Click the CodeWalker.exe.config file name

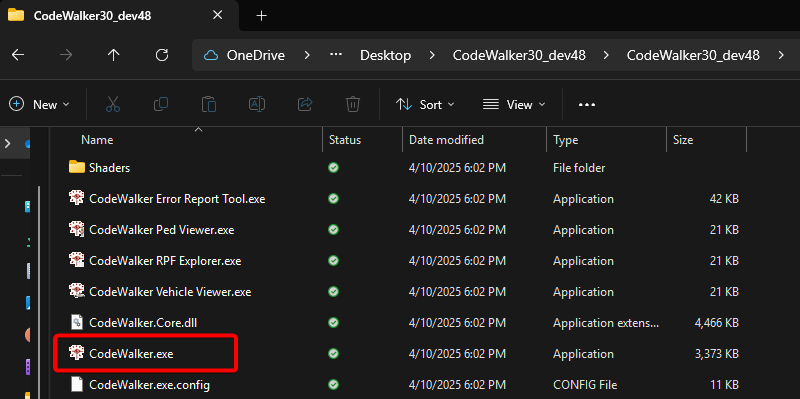pos(149,385)
